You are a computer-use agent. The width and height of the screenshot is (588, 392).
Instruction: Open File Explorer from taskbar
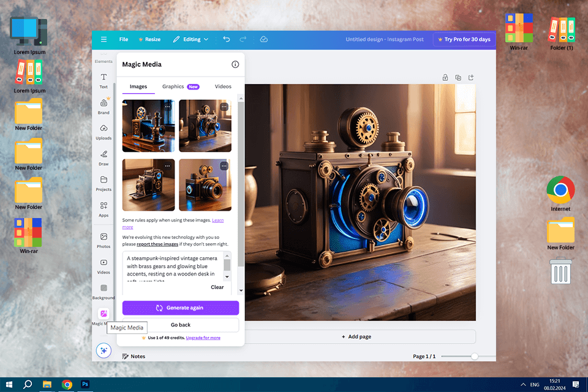pyautogui.click(x=47, y=385)
